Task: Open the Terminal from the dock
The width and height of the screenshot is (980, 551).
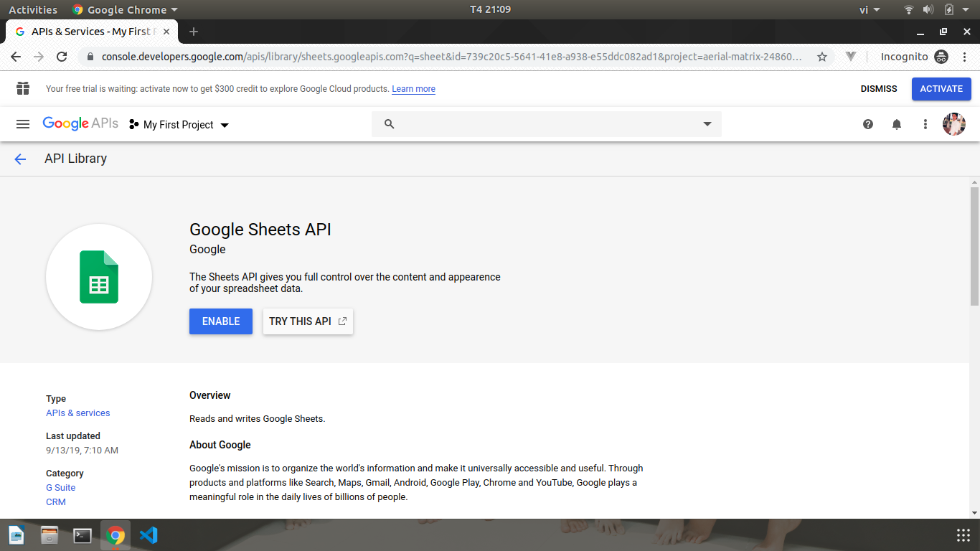Action: [x=83, y=535]
